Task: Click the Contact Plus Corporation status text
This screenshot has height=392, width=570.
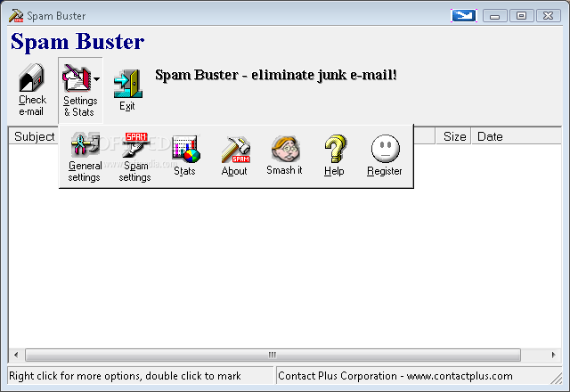Action: [395, 376]
